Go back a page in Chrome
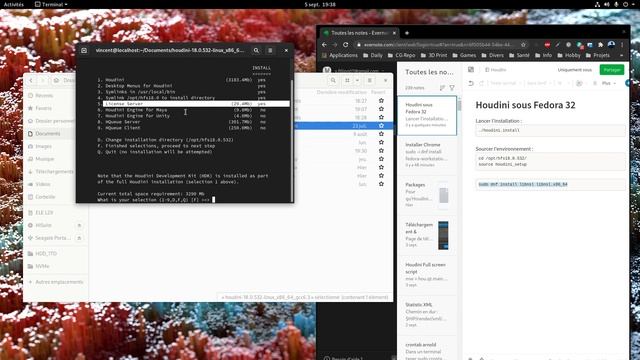This screenshot has width=640, height=360. tap(324, 44)
